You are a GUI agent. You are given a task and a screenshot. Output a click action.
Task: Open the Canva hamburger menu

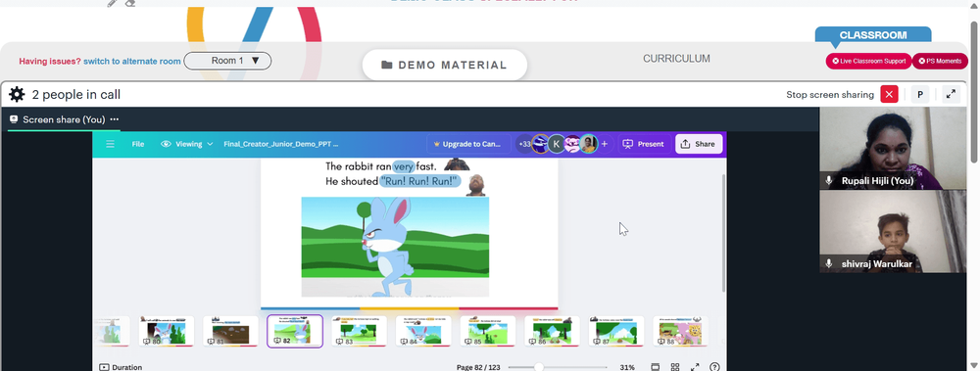pyautogui.click(x=110, y=144)
